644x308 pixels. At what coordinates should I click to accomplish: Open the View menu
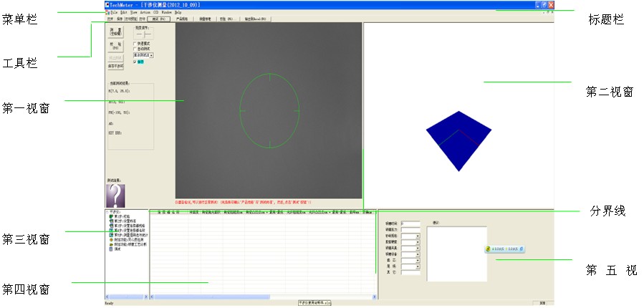pos(133,13)
